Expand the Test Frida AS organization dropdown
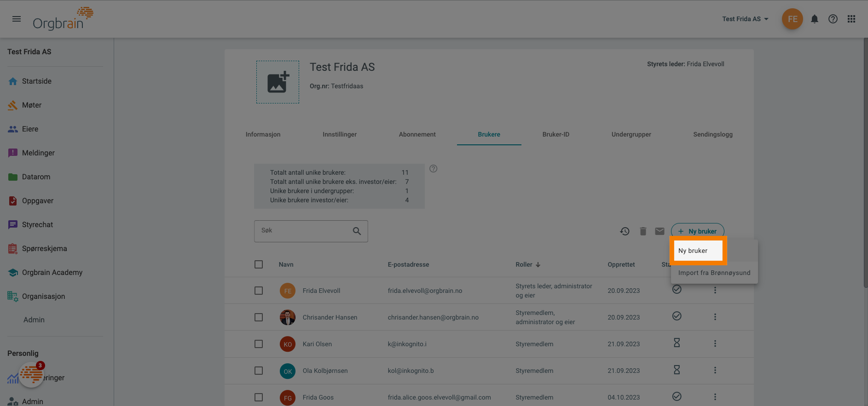Image resolution: width=868 pixels, height=406 pixels. pos(745,19)
